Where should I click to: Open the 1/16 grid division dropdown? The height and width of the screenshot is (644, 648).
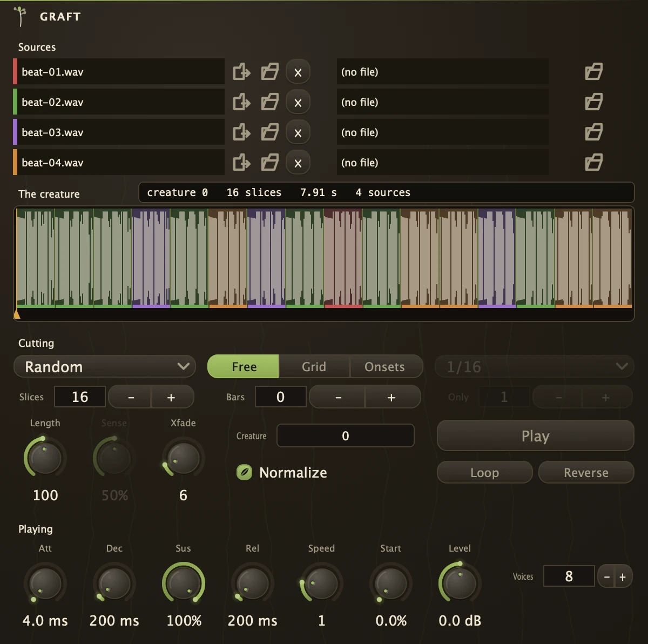(535, 366)
